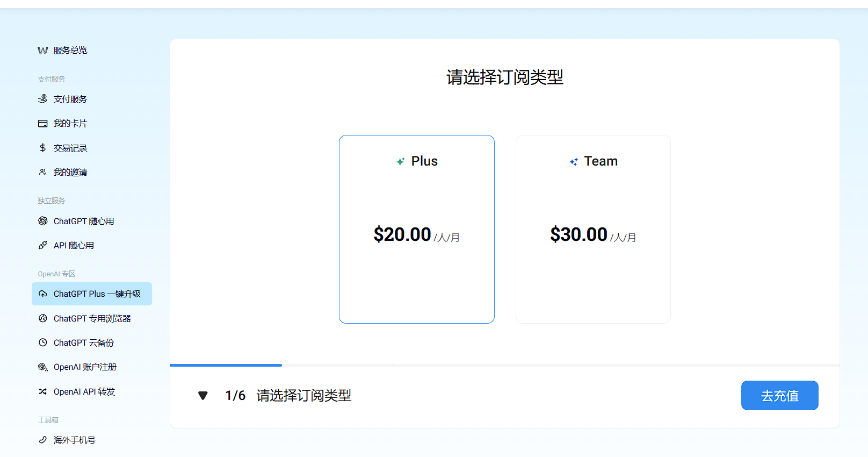Open ChatGPT 专用浏览器 menu item
The height and width of the screenshot is (457, 868).
pyautogui.click(x=92, y=318)
